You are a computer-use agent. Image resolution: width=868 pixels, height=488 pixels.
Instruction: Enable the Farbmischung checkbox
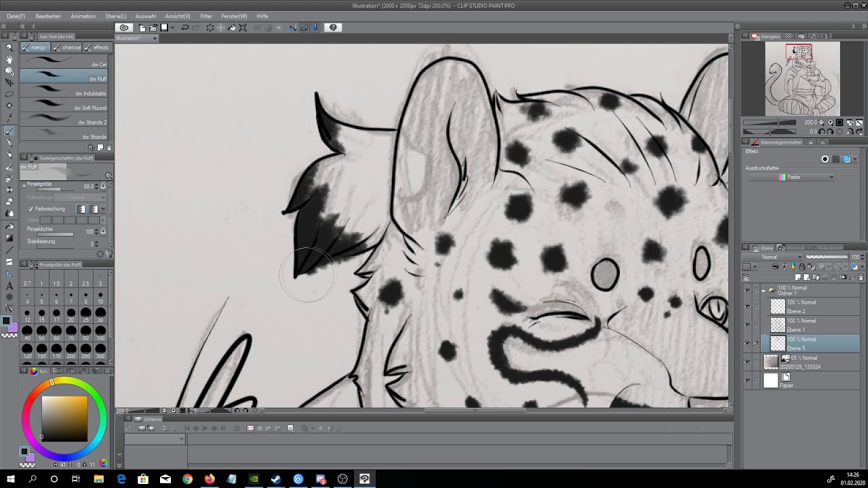31,209
